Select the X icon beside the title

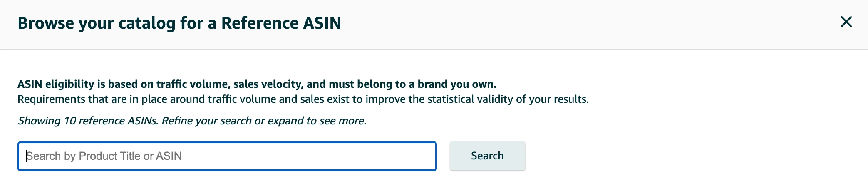(x=846, y=22)
